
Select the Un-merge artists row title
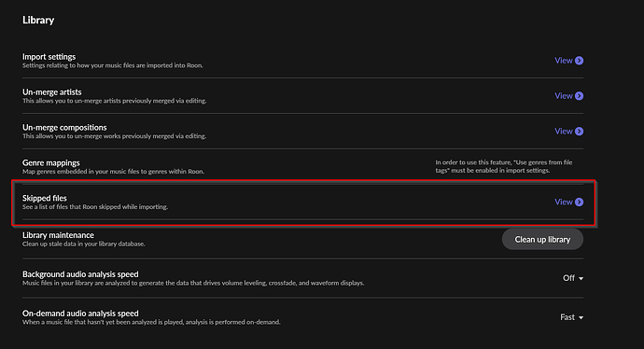[51, 92]
